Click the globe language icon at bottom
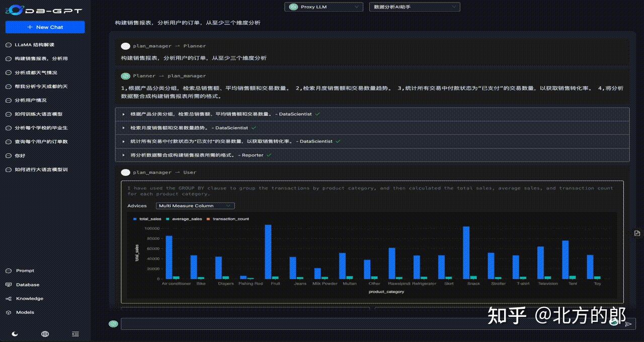The width and height of the screenshot is (644, 342). [x=45, y=333]
